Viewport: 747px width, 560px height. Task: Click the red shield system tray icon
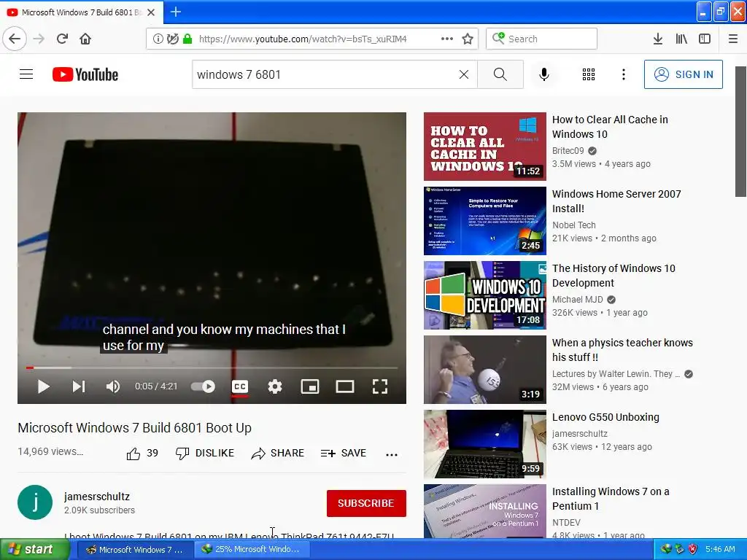coord(692,549)
